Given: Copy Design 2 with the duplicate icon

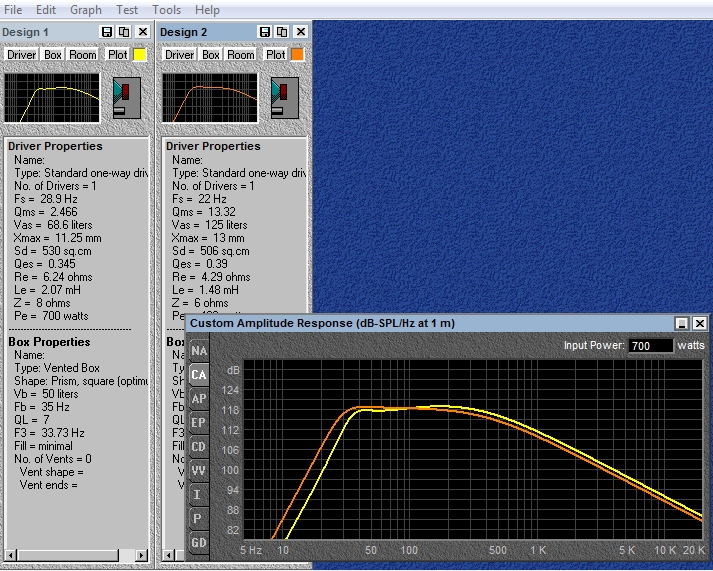Looking at the screenshot, I should tap(282, 32).
